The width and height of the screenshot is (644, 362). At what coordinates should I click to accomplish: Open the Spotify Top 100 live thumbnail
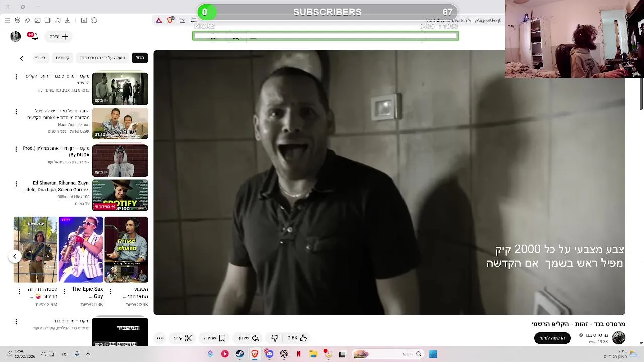coord(120,196)
